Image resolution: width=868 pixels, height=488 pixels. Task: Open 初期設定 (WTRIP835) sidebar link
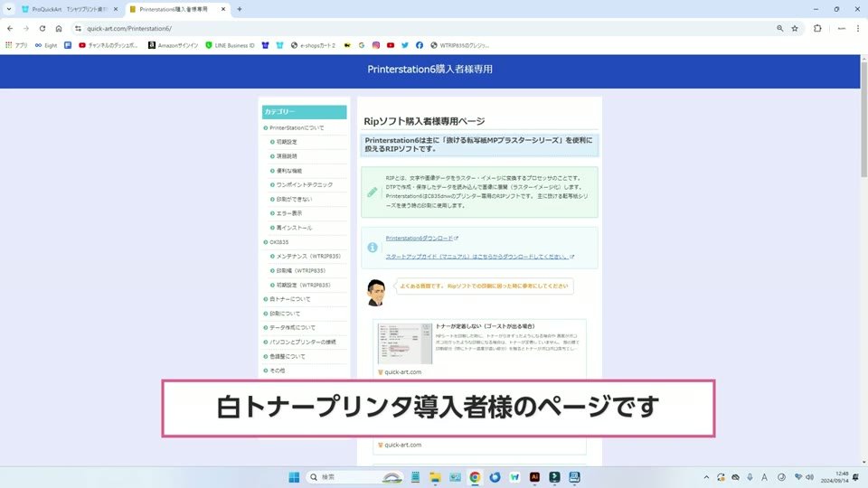(304, 286)
